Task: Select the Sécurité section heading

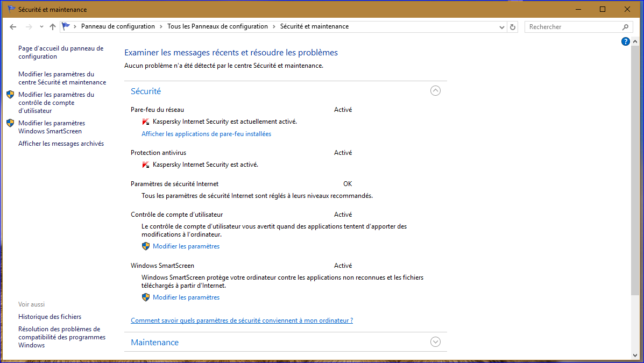Action: pyautogui.click(x=146, y=91)
